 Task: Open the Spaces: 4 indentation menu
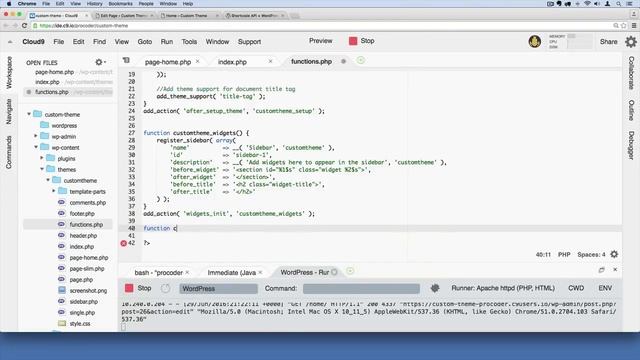coord(591,254)
